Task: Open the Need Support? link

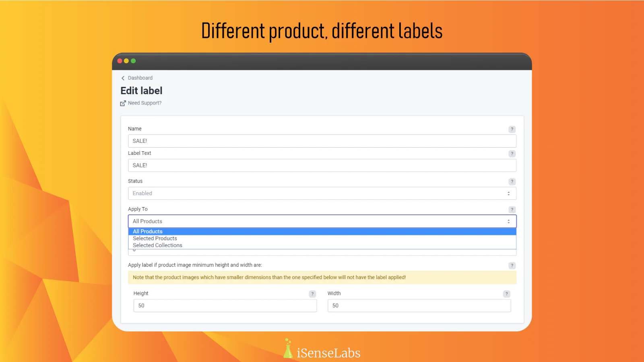Action: tap(145, 103)
